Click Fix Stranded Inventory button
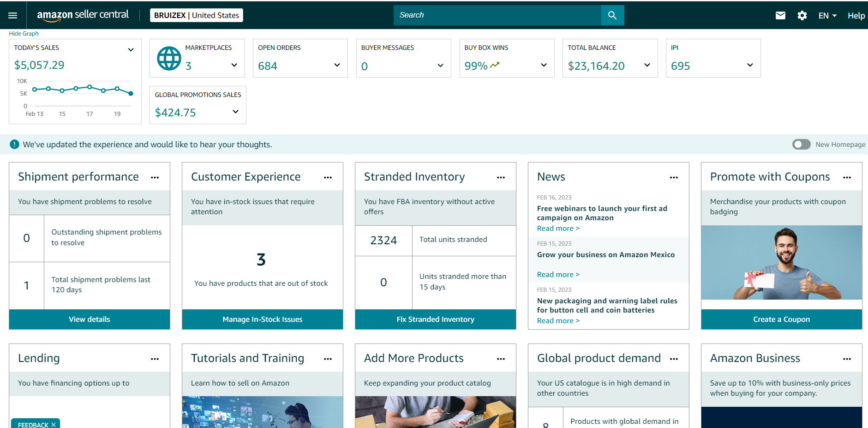The height and width of the screenshot is (428, 868). [x=436, y=319]
